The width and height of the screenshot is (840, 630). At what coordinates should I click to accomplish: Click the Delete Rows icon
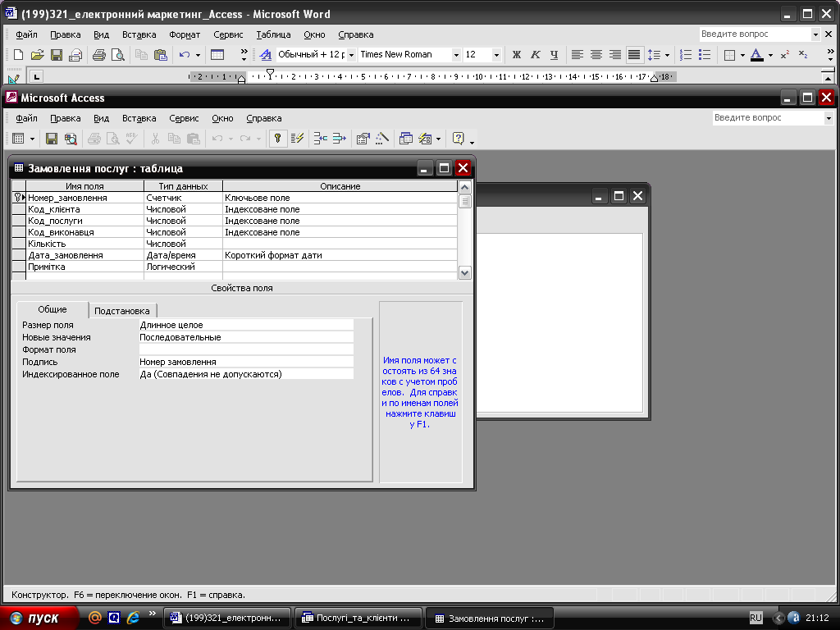(339, 139)
